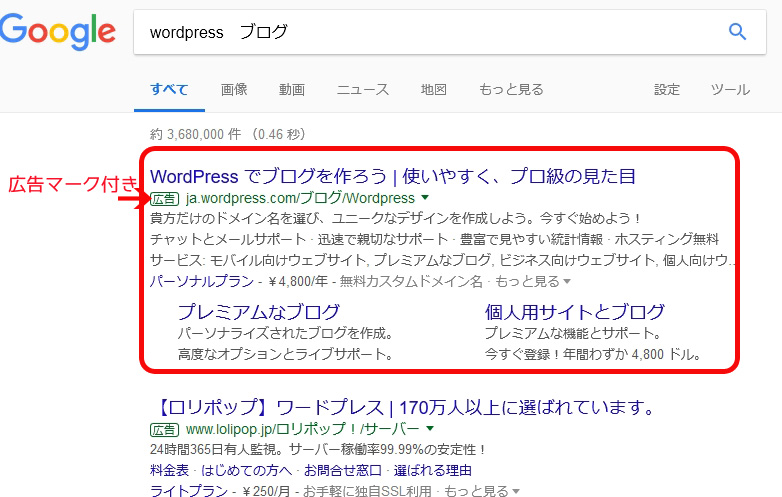The height and width of the screenshot is (497, 782).
Task: Click the ja.wordpress.com/ブログ/Wordpress URL
Action: [300, 198]
